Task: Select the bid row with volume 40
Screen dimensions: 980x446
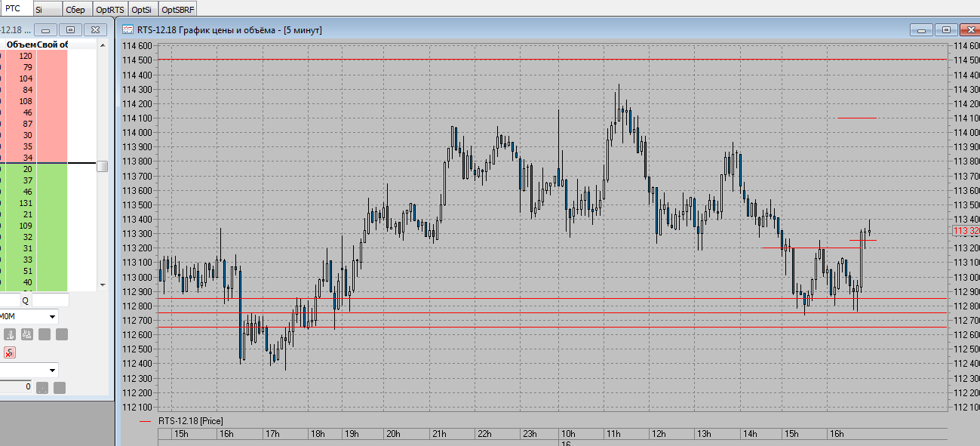Action: (34, 282)
